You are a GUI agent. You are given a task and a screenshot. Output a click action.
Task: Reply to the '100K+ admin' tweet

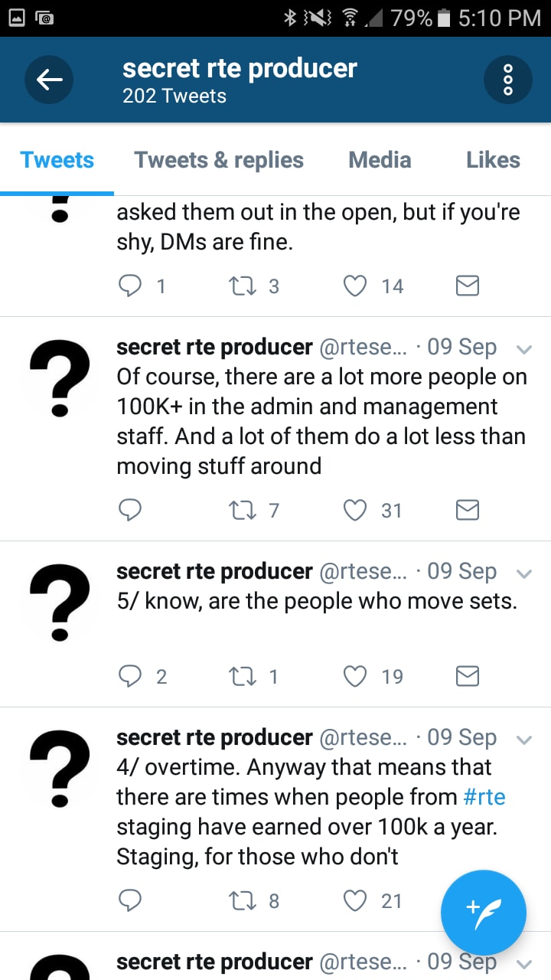click(x=130, y=510)
